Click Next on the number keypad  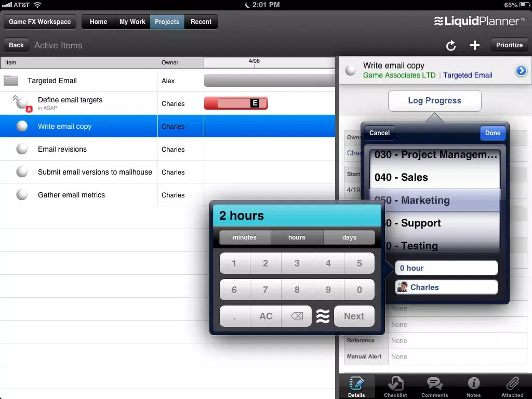[x=354, y=316]
